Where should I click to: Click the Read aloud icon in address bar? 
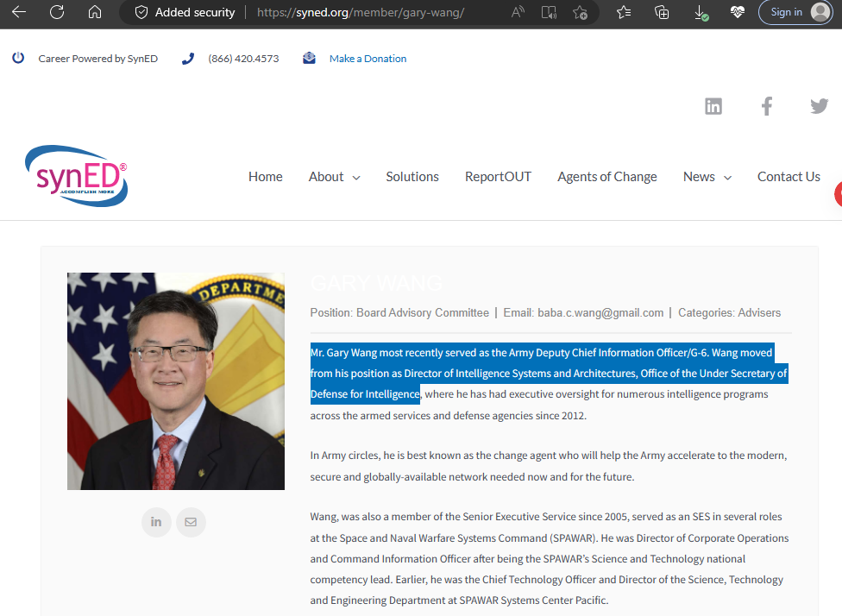[x=518, y=12]
